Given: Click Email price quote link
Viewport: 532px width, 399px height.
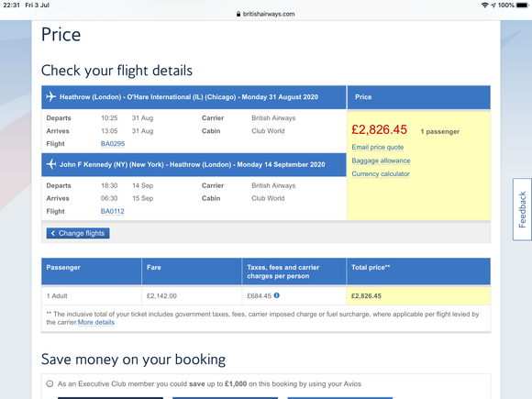Looking at the screenshot, I should pyautogui.click(x=378, y=148).
